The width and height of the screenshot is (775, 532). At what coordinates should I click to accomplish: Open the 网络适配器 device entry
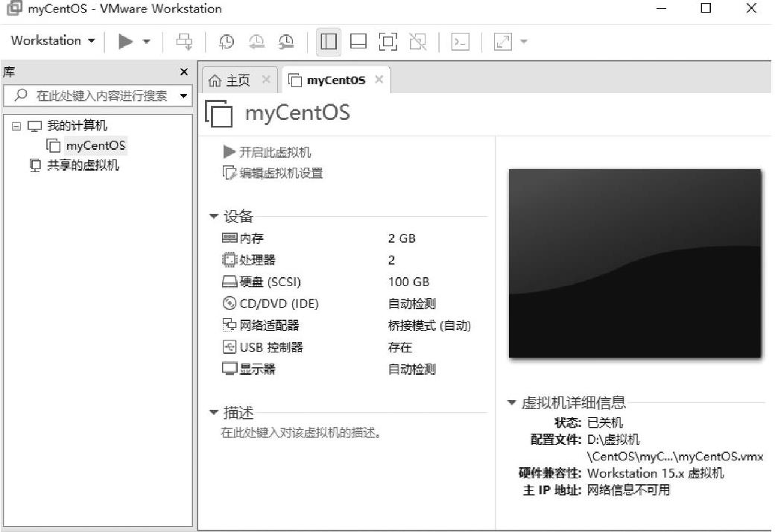point(269,326)
